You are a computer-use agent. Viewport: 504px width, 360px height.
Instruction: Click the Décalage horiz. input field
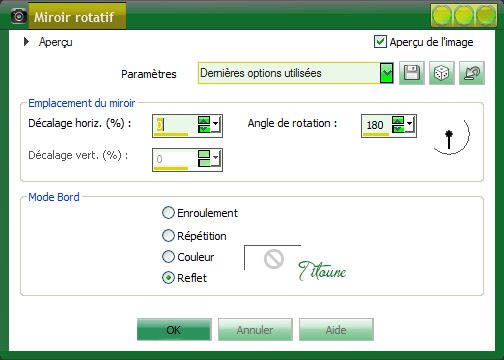175,125
